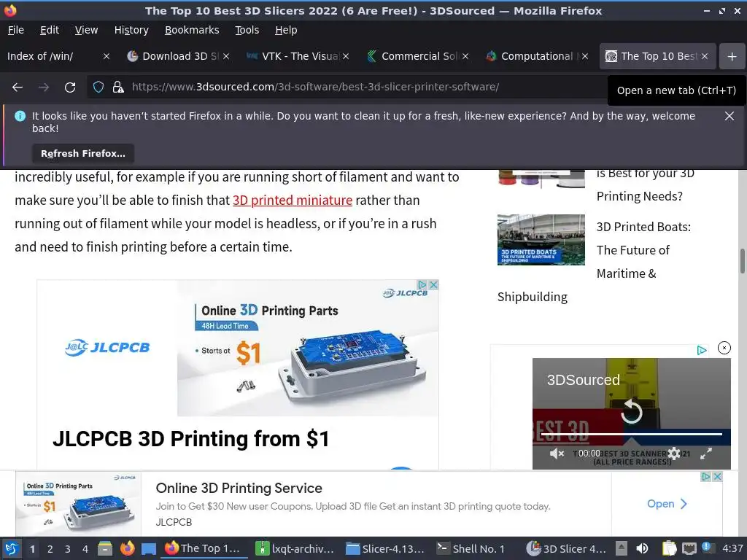Close the JLCPCB in-article ad
The width and height of the screenshot is (747, 560).
pyautogui.click(x=433, y=285)
